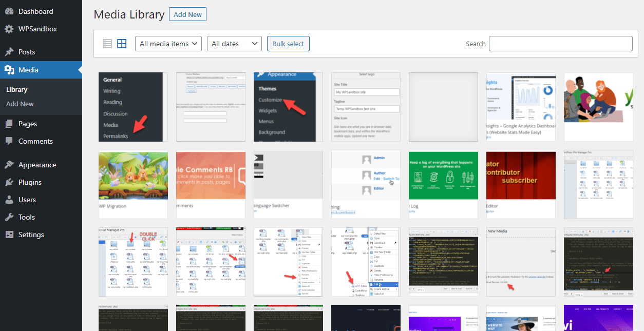
Task: Click the Add New button beside Media Library
Action: point(187,14)
